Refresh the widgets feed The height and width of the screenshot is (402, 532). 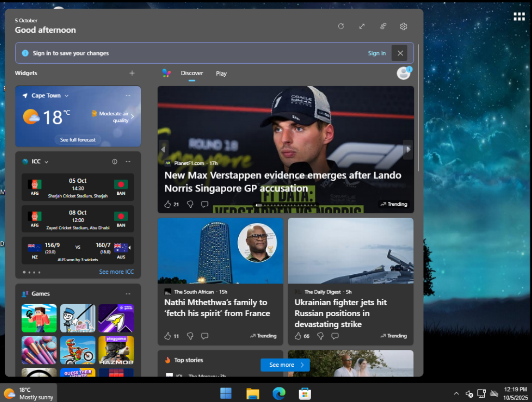pyautogui.click(x=341, y=26)
